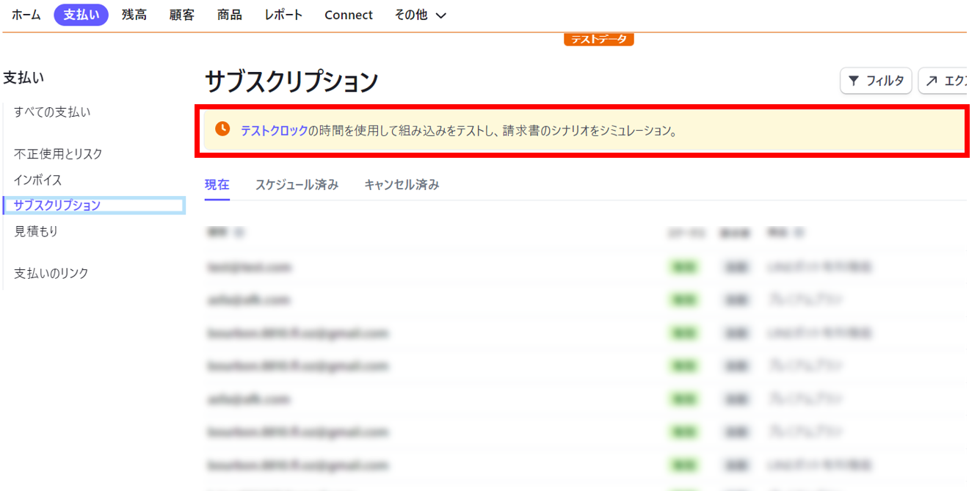This screenshot has width=980, height=491.
Task: Open the 商品 page
Action: 229,14
